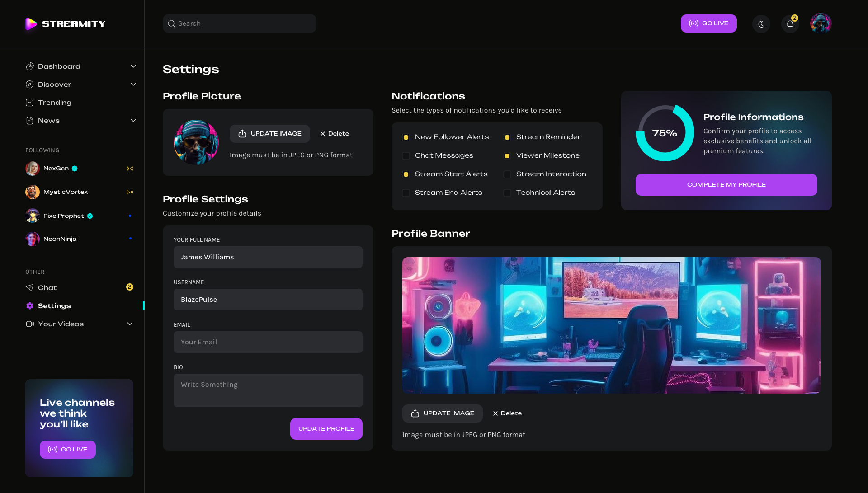Collapse the News section chevron
Viewport: 868px width, 493px height.
133,120
